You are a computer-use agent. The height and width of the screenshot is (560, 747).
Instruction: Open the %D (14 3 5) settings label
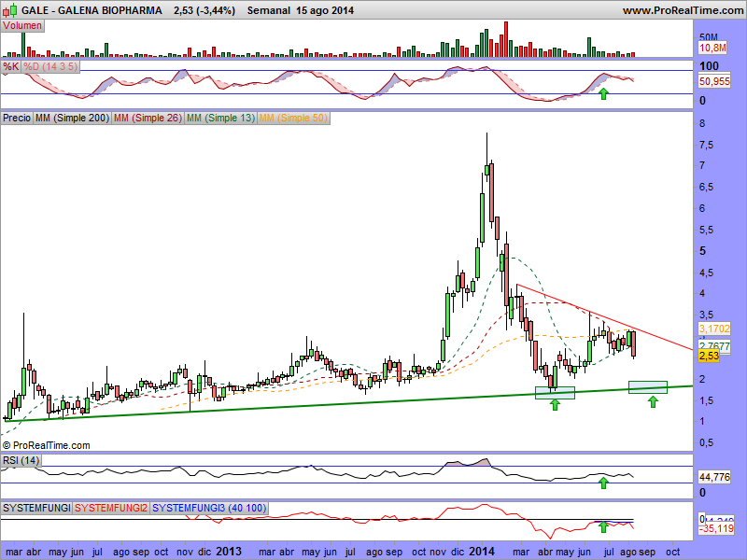[50, 66]
